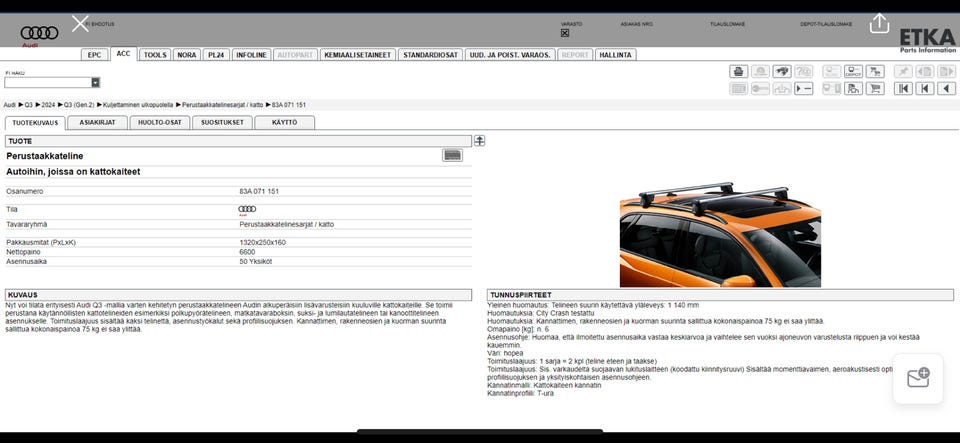Click the TILAUSLOMAKE header label
The width and height of the screenshot is (960, 443).
(x=727, y=24)
